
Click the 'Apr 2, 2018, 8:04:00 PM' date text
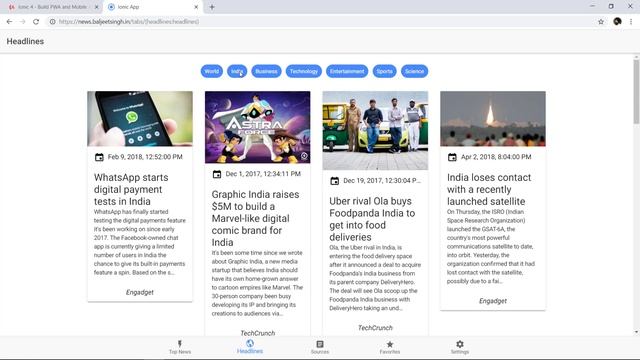click(496, 157)
